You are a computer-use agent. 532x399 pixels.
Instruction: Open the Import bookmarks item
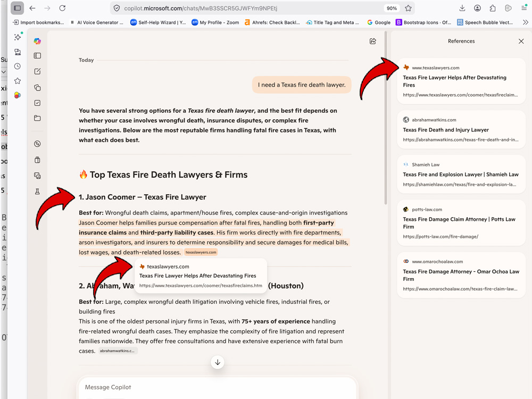point(38,22)
